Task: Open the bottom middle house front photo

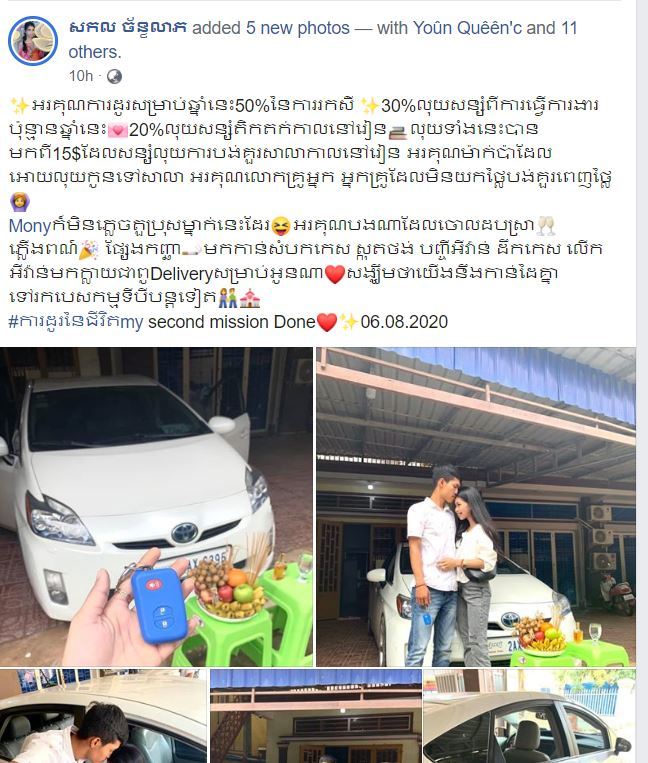Action: tap(316, 716)
